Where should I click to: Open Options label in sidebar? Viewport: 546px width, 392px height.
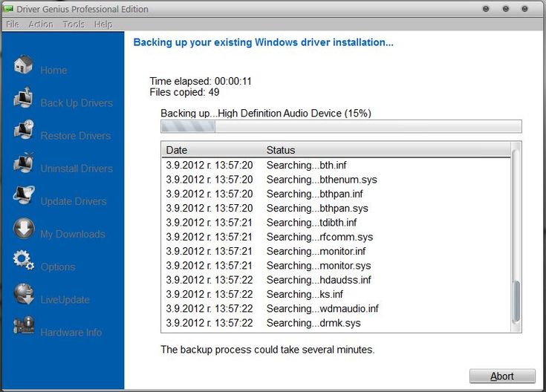tap(58, 267)
